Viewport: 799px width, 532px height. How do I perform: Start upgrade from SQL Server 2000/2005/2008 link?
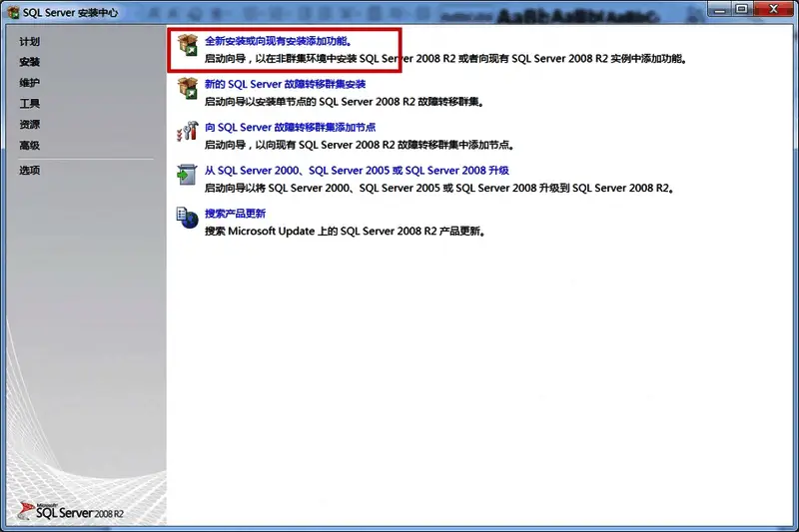coord(357,171)
